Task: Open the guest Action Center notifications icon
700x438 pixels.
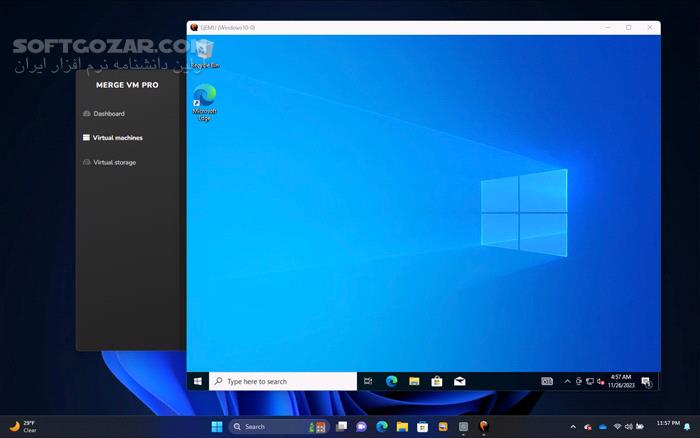Action: pyautogui.click(x=646, y=382)
